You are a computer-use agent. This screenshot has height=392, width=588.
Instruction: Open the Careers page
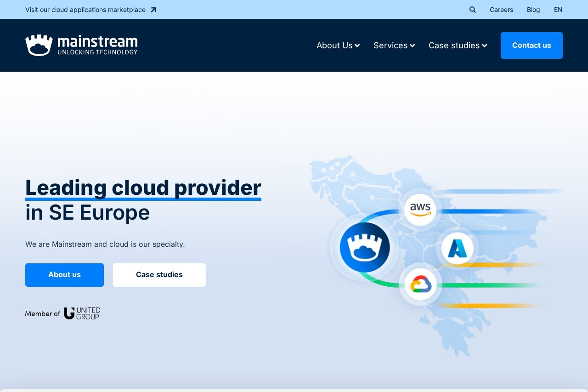click(x=501, y=10)
